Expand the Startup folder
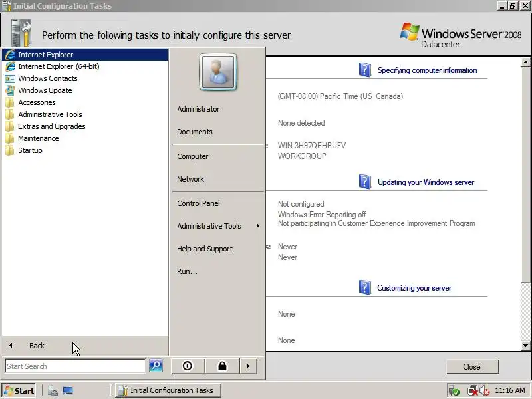532x399 pixels. pyautogui.click(x=85, y=150)
